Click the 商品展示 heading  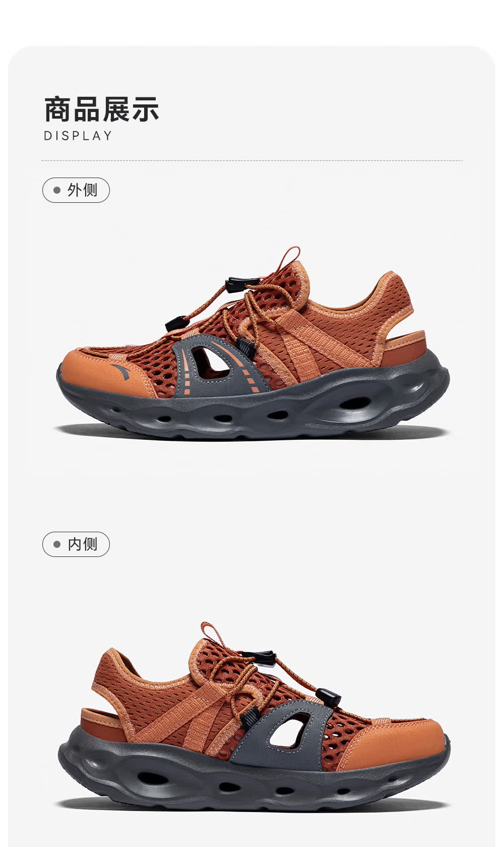[102, 109]
